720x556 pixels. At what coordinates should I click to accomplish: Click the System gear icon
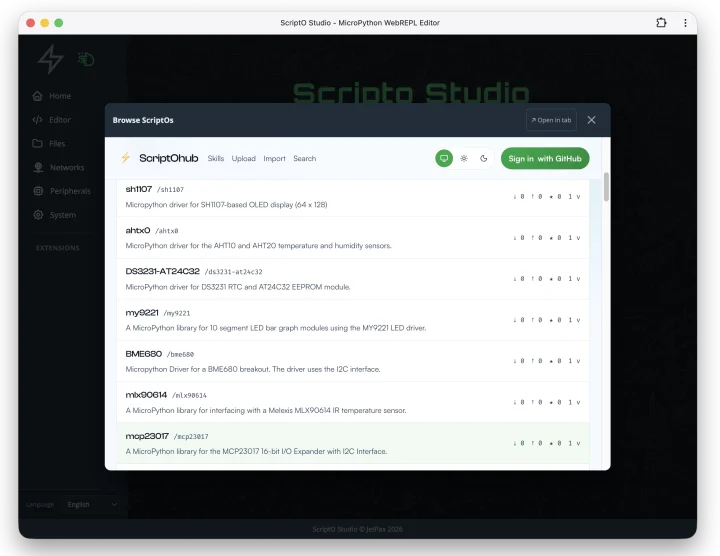click(38, 215)
